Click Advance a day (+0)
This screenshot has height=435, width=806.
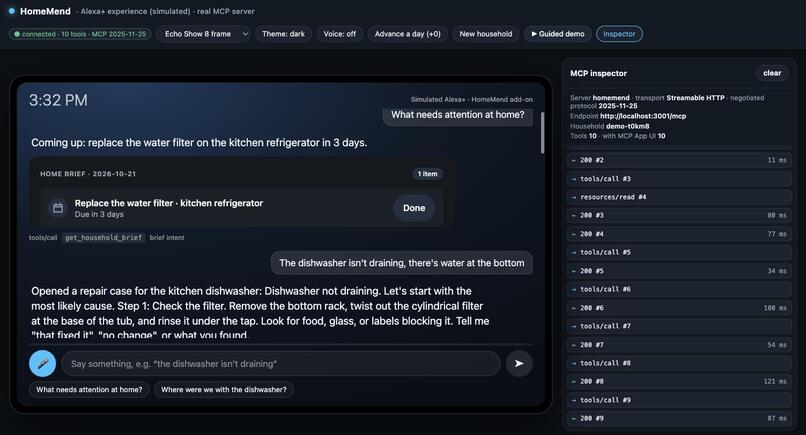(x=408, y=34)
